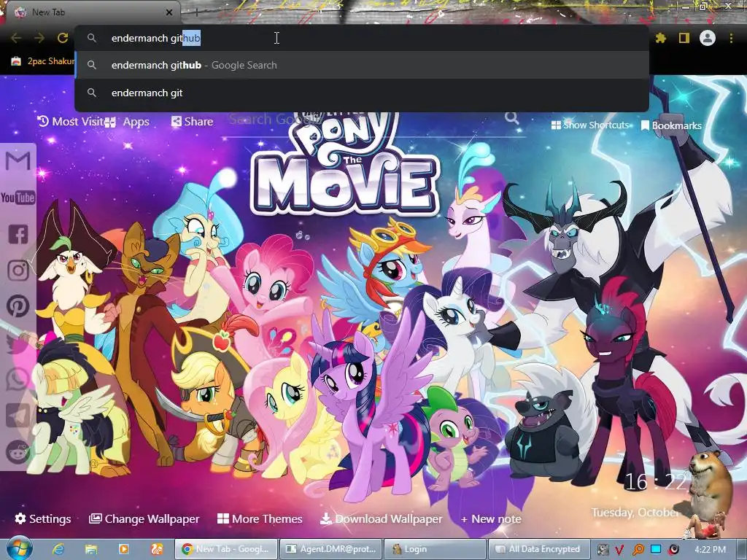
Task: Launch Internet Explorer from the taskbar
Action: tap(58, 549)
